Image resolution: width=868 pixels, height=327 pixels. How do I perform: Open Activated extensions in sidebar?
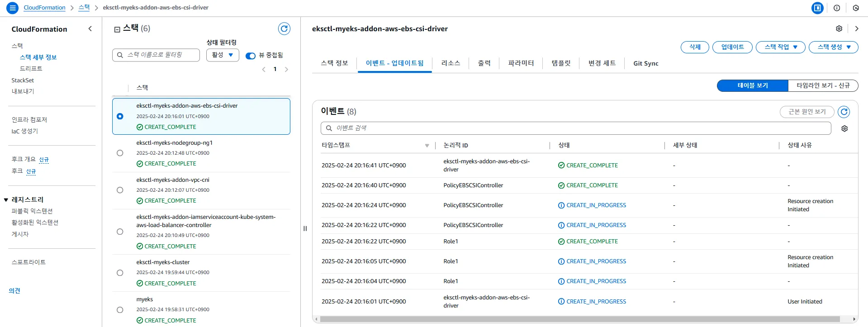click(35, 223)
